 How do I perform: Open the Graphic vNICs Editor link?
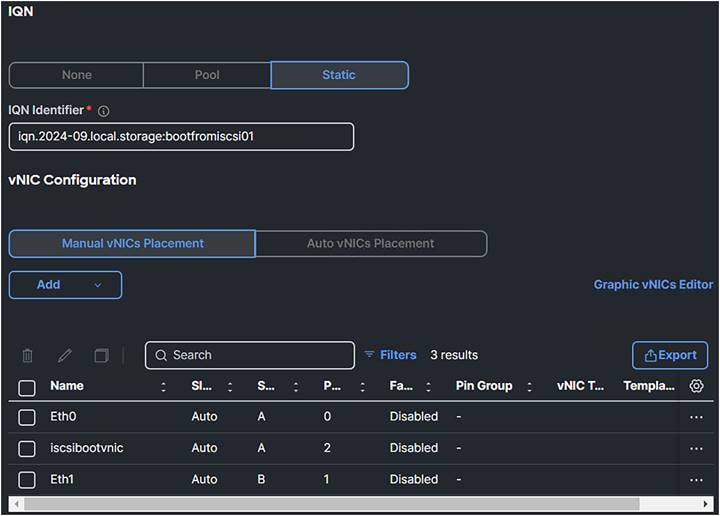pyautogui.click(x=653, y=285)
